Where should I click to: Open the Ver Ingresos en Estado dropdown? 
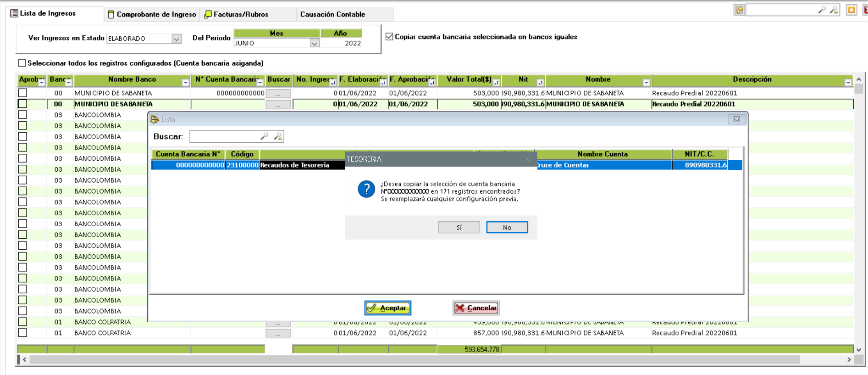pos(177,39)
